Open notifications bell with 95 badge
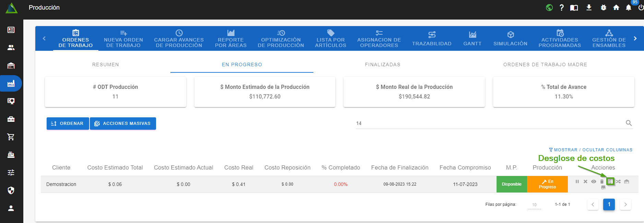 629,8
